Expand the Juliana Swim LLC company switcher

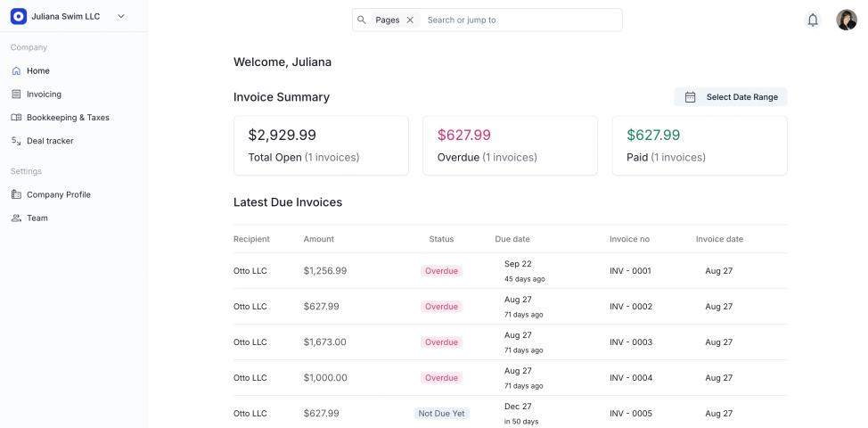pyautogui.click(x=121, y=16)
